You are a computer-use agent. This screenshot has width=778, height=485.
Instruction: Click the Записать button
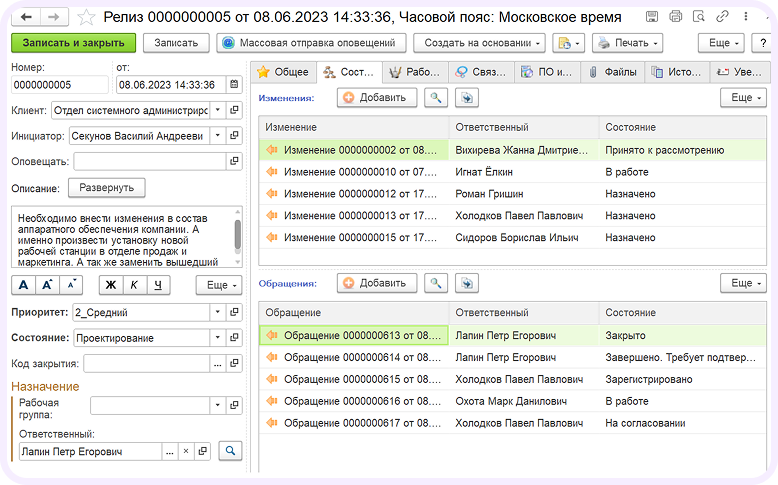point(176,43)
